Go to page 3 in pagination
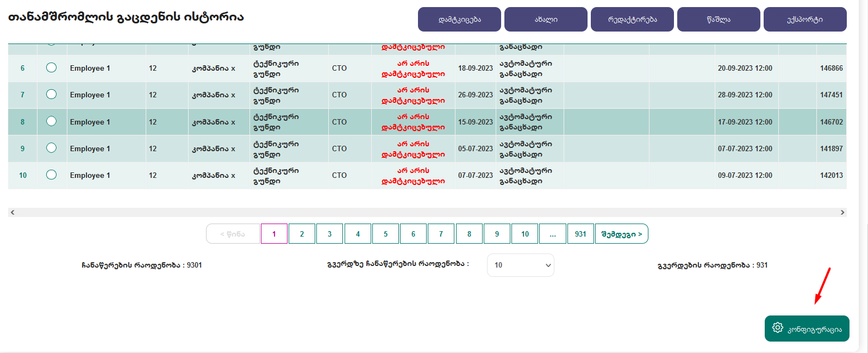Screen dimensions: 868x353 (x=329, y=234)
